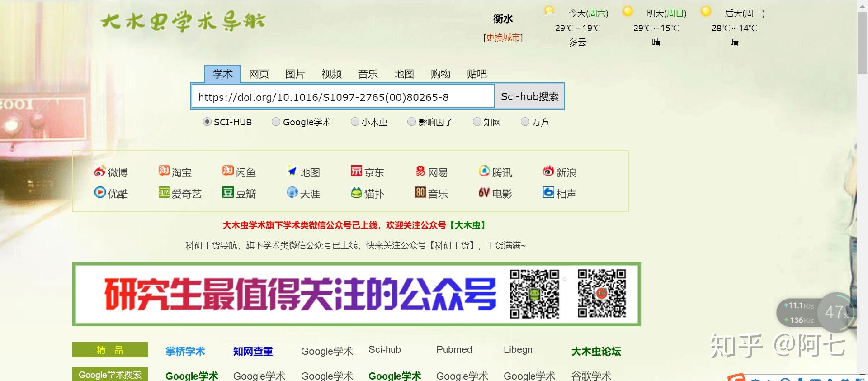The width and height of the screenshot is (868, 381).
Task: Open the 知网查重 link
Action: tap(253, 351)
